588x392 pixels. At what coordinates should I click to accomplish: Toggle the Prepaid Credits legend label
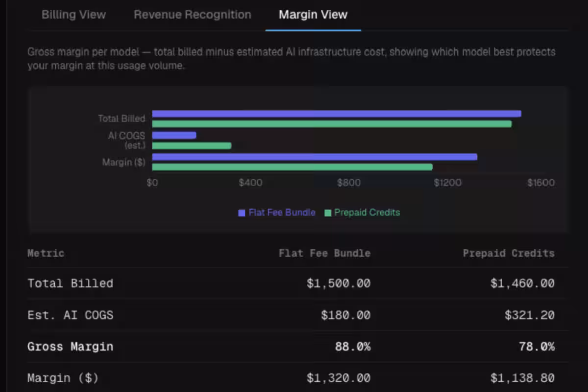pos(367,213)
